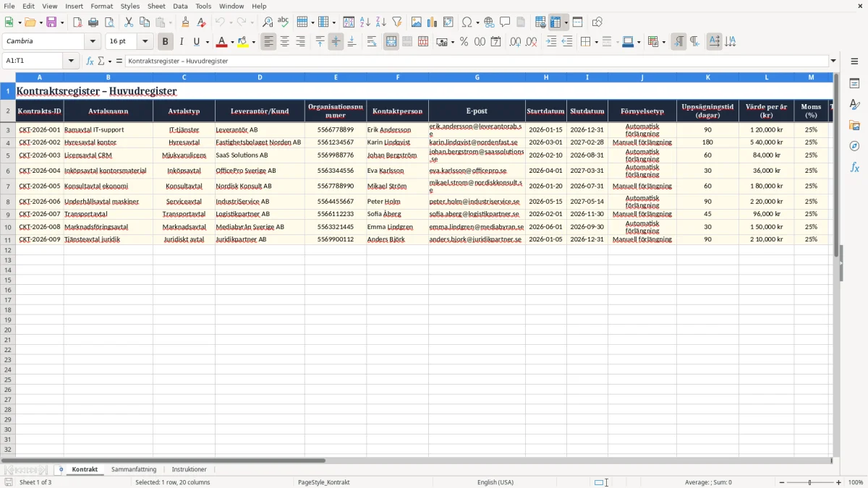The image size is (868, 488).
Task: Click the Save document icon
Action: 51,22
